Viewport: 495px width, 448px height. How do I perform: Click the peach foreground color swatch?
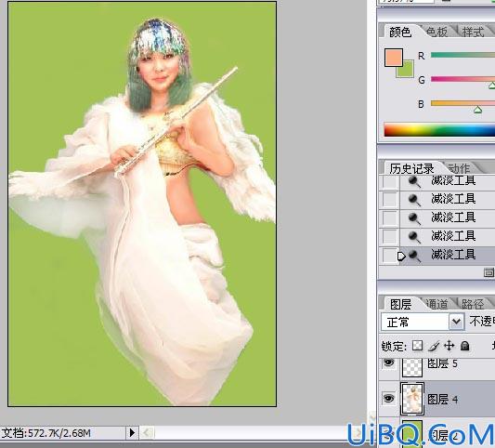coord(394,58)
